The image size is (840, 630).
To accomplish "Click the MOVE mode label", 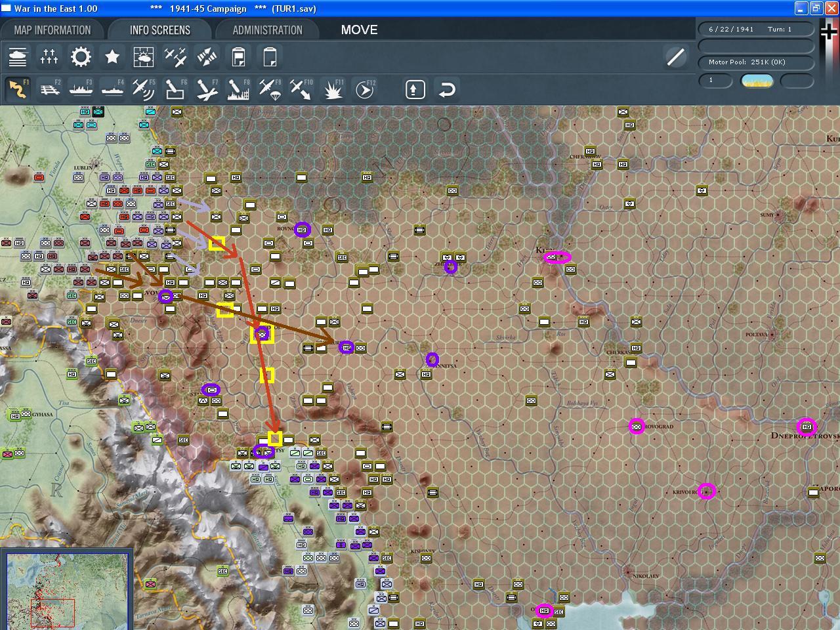I will [x=359, y=30].
